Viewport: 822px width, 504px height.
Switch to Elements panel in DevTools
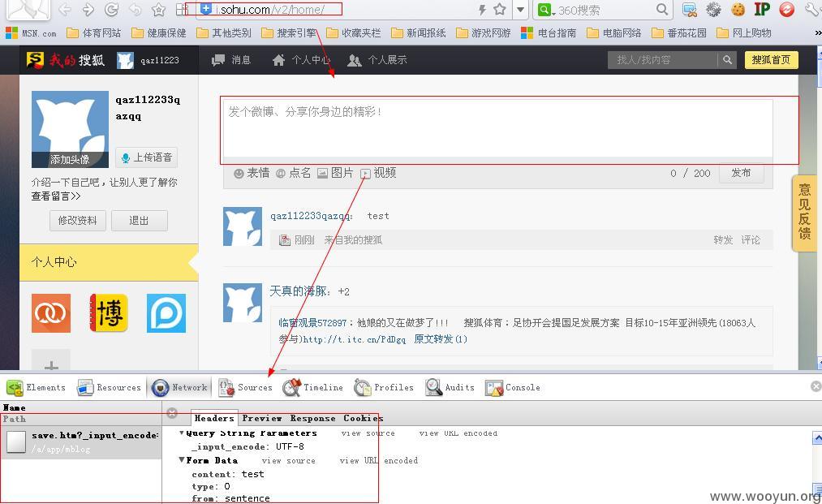click(37, 388)
